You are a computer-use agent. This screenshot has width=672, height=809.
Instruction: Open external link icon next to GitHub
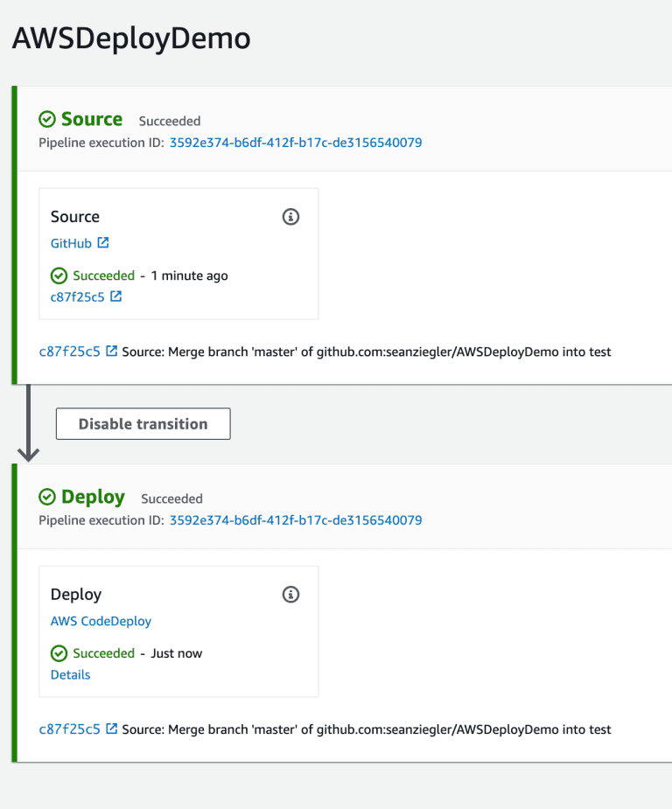pos(103,242)
